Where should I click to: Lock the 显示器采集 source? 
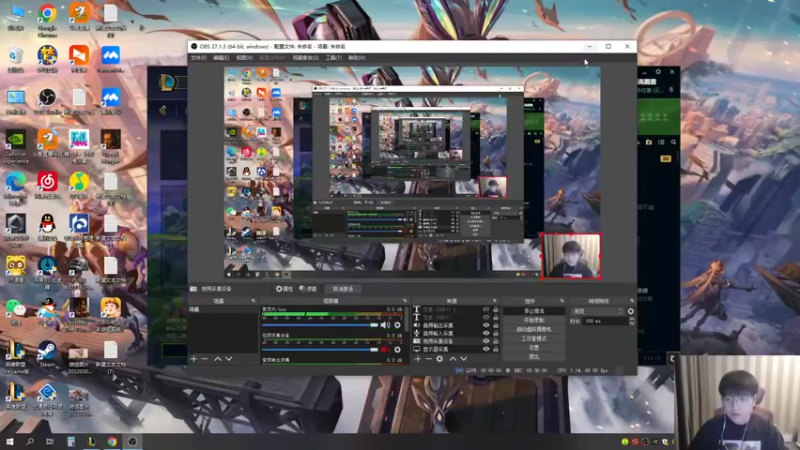pyautogui.click(x=495, y=349)
